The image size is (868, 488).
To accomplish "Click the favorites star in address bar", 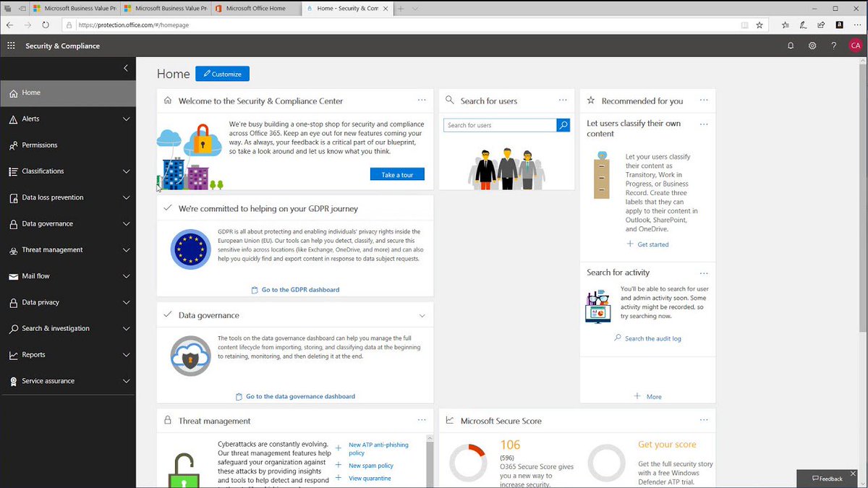I will click(759, 25).
